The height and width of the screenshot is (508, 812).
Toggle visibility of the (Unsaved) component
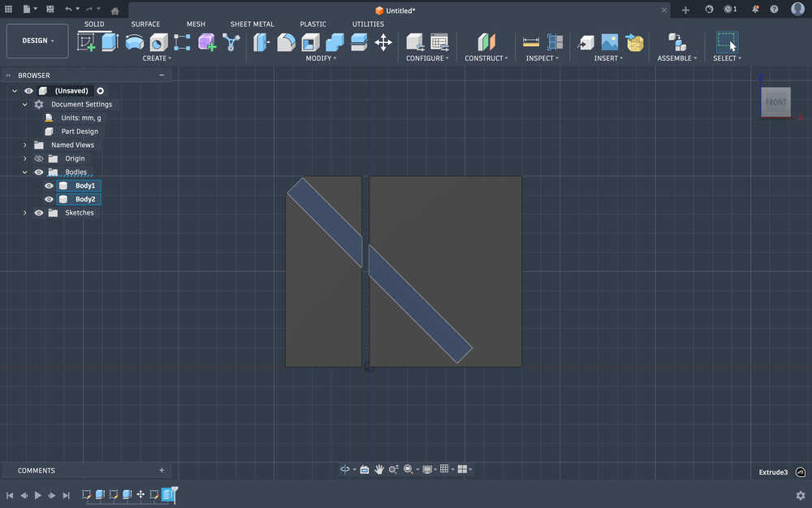point(28,91)
